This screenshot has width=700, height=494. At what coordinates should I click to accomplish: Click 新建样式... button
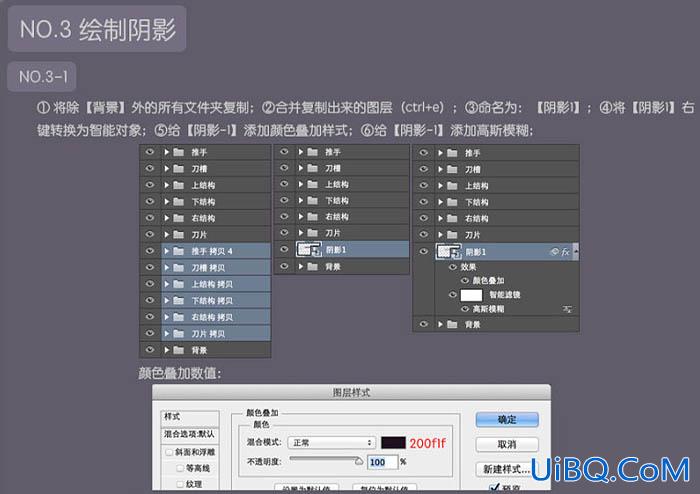tap(507, 469)
